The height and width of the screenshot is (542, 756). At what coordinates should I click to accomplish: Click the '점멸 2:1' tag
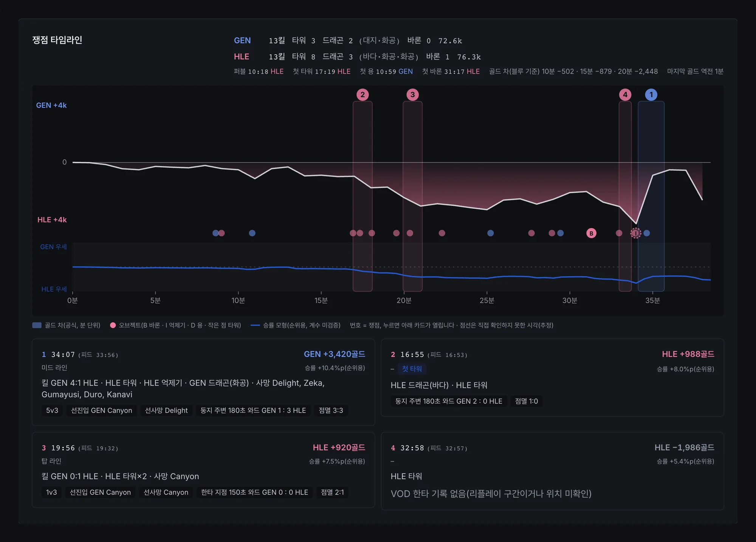[x=332, y=492]
